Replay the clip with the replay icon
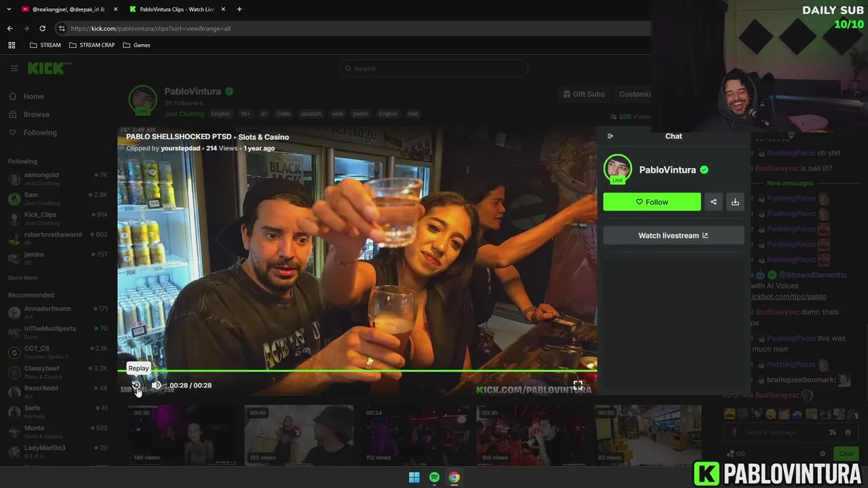 point(136,385)
